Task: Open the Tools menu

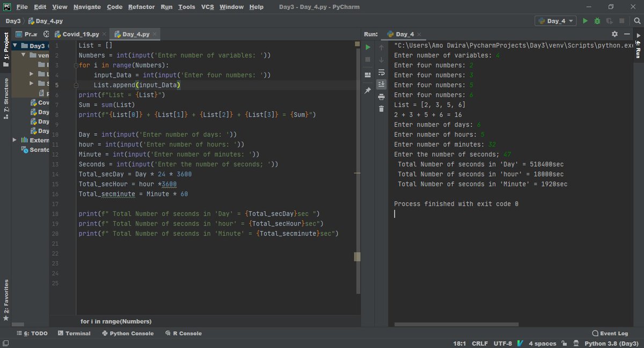Action: (187, 7)
